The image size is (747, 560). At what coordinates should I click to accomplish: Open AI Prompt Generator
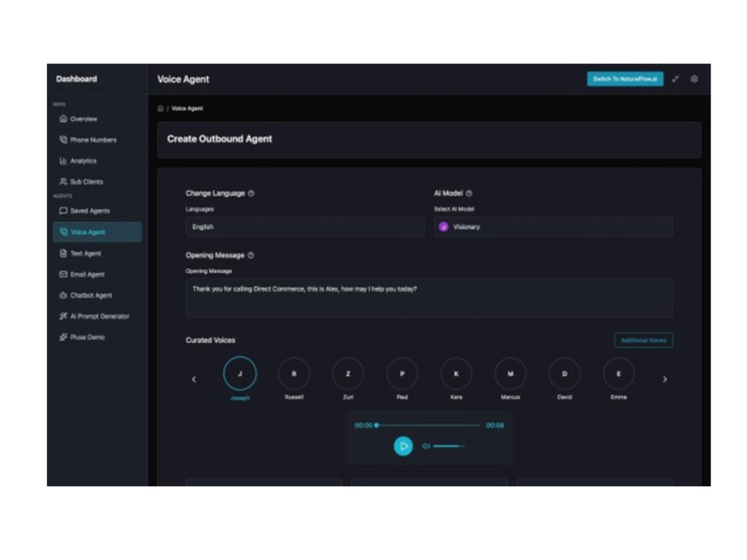(x=94, y=316)
